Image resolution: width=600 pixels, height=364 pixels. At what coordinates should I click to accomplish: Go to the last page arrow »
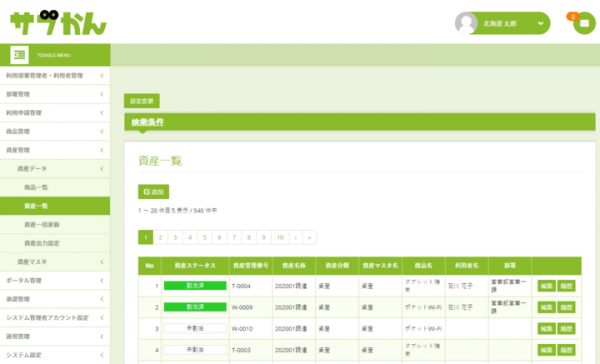click(x=310, y=237)
